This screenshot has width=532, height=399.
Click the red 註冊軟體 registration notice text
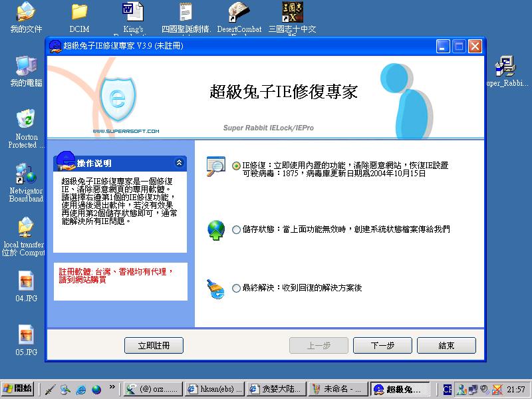click(116, 275)
